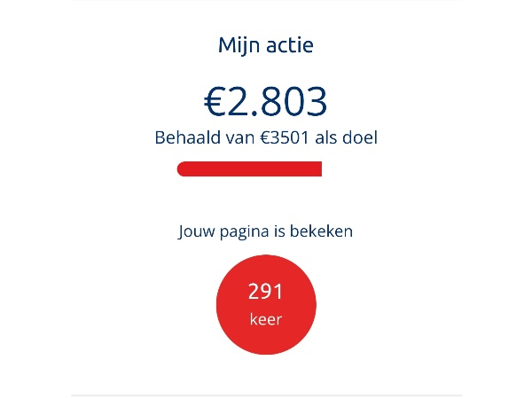Click the "Behaald van €3501 als doel" text
This screenshot has width=532, height=399.
click(x=266, y=138)
